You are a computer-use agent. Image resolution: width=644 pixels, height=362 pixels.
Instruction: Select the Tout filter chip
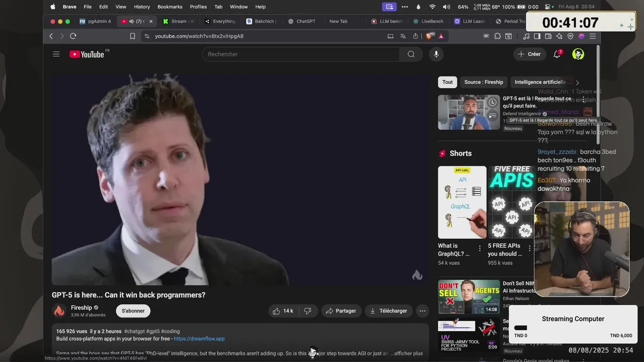447,82
